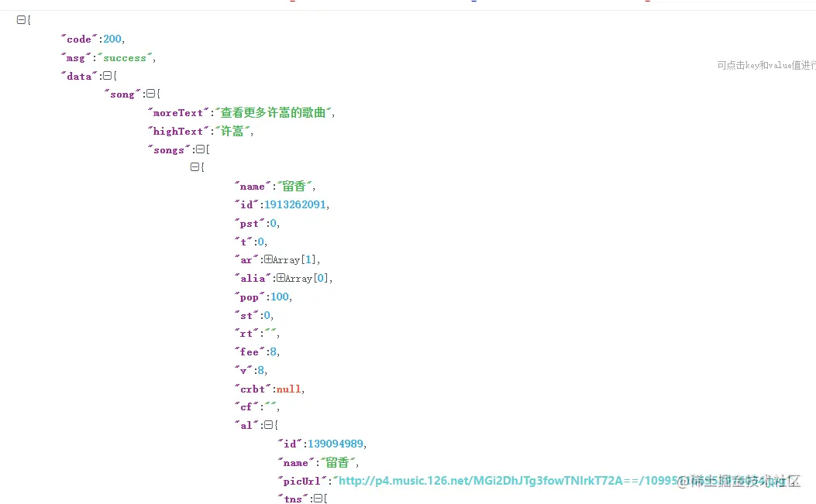
Task: Click the highText value 许嵩
Action: [x=232, y=131]
